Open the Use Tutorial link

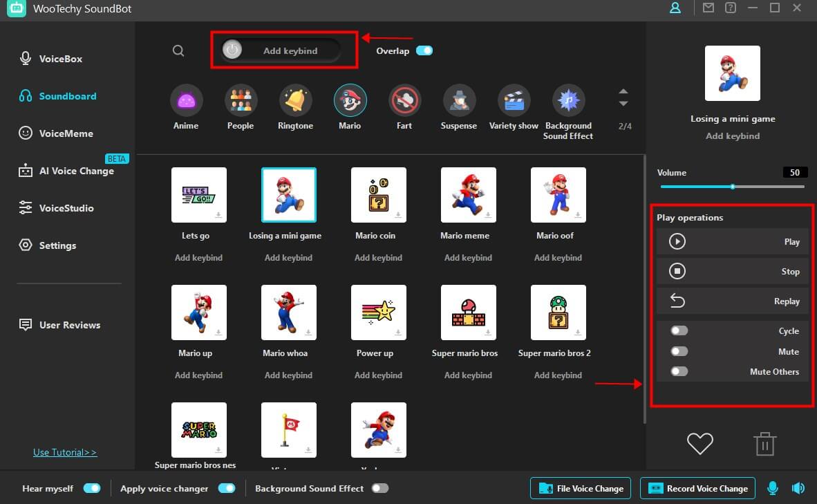pos(65,452)
